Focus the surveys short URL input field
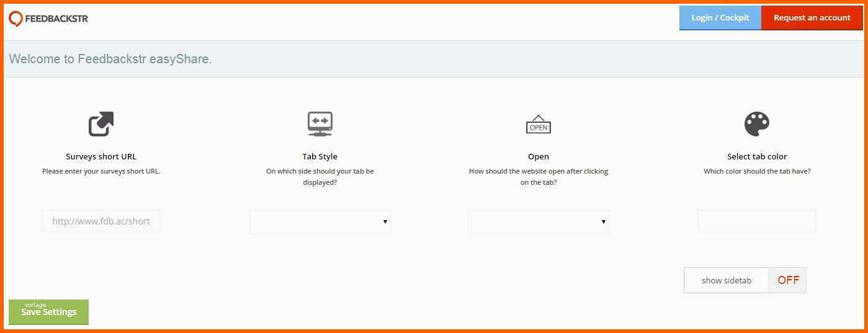This screenshot has width=868, height=333. point(101,221)
